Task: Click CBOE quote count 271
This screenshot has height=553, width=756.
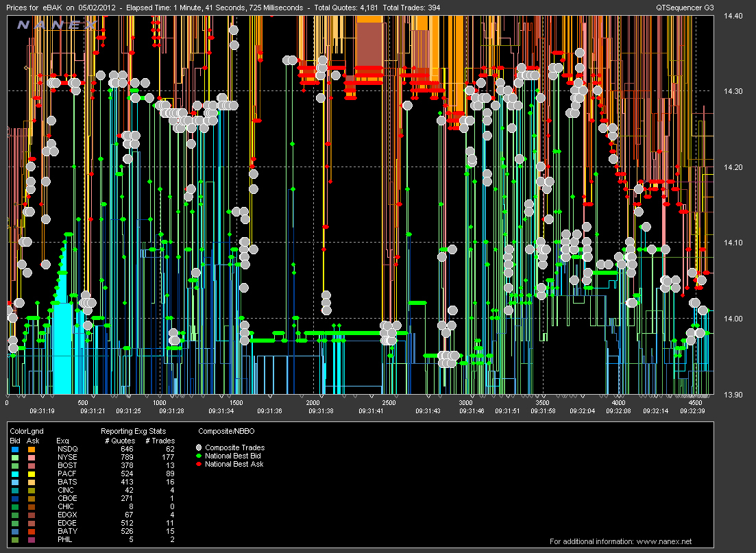Action: tap(127, 498)
